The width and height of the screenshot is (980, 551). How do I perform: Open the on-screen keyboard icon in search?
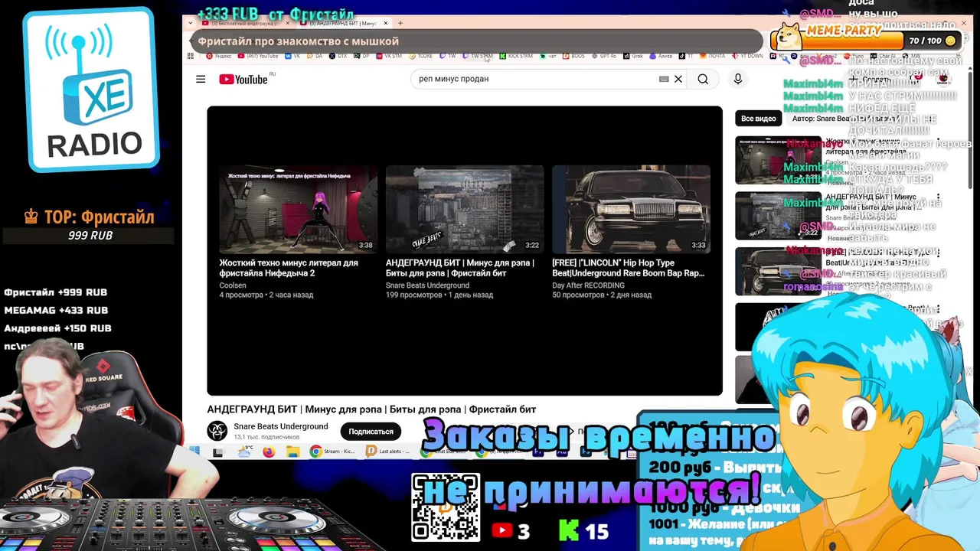(x=664, y=79)
